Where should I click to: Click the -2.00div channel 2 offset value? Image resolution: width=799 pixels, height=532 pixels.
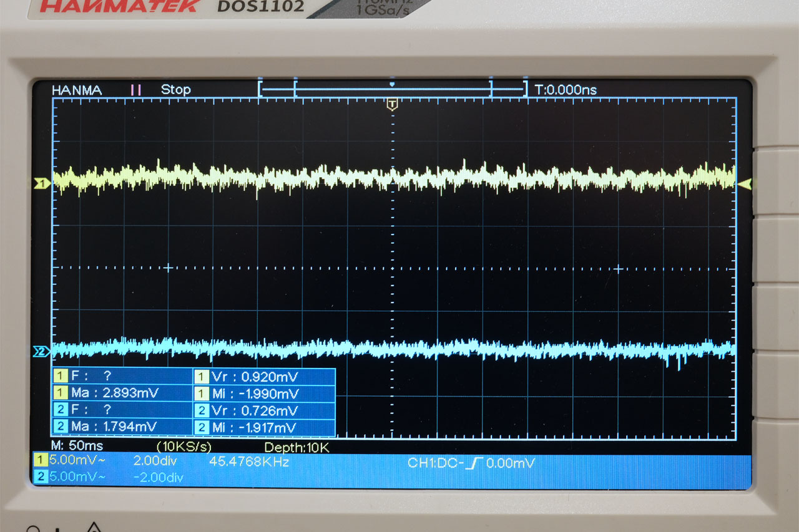pyautogui.click(x=158, y=478)
